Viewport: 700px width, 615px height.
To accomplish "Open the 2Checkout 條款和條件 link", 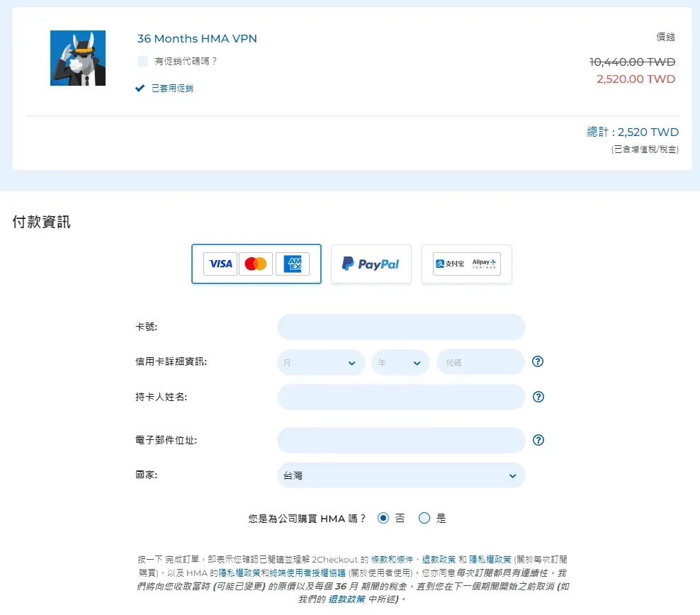I will (392, 560).
